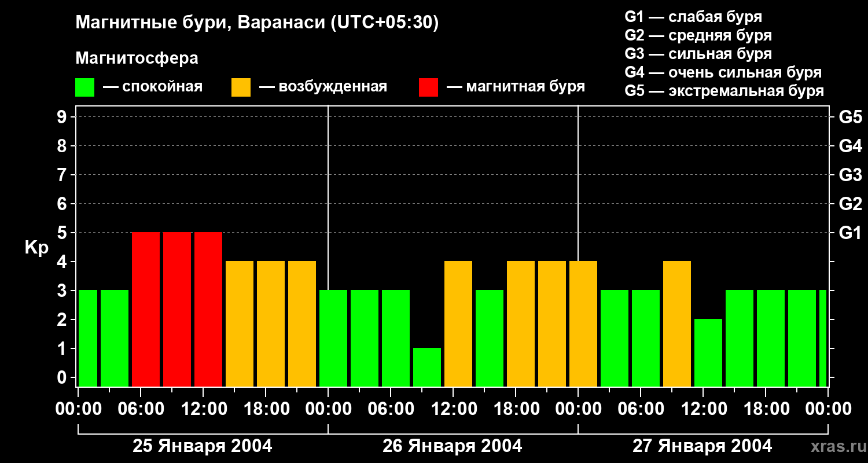The image size is (868, 463).
Task: Select the "G5 — экстремальная буря" legend line
Action: pyautogui.click(x=724, y=91)
